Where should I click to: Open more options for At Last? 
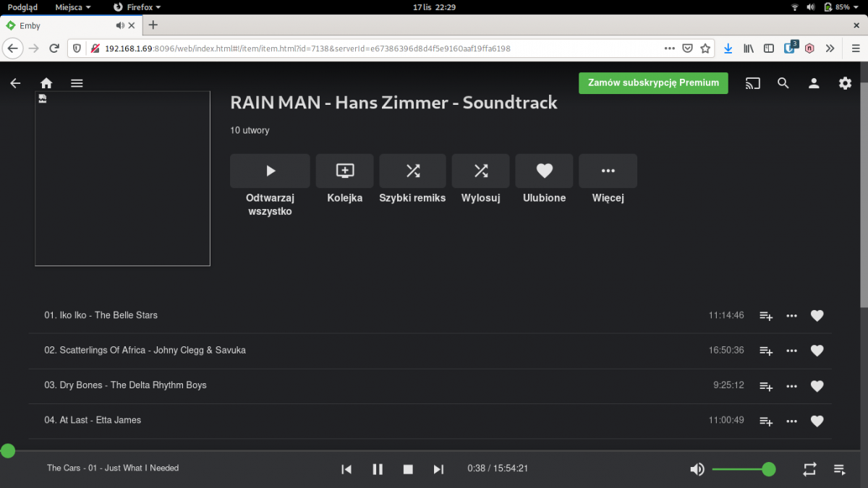[792, 421]
